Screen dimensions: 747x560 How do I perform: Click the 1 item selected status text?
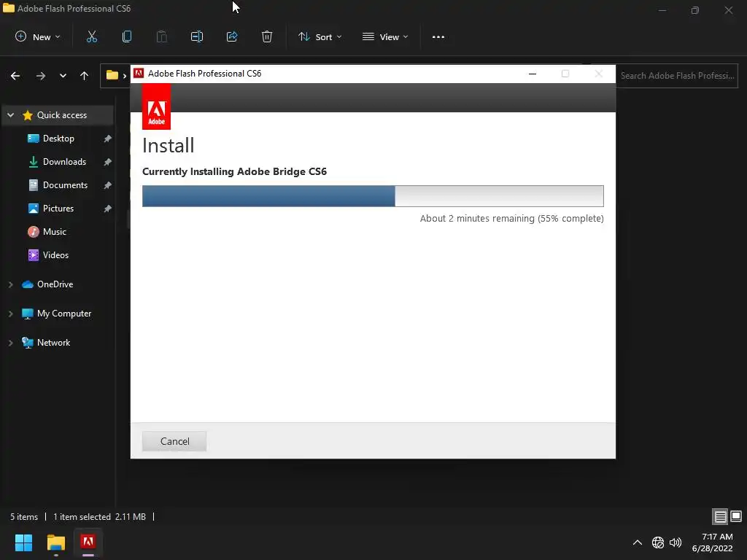tap(82, 517)
